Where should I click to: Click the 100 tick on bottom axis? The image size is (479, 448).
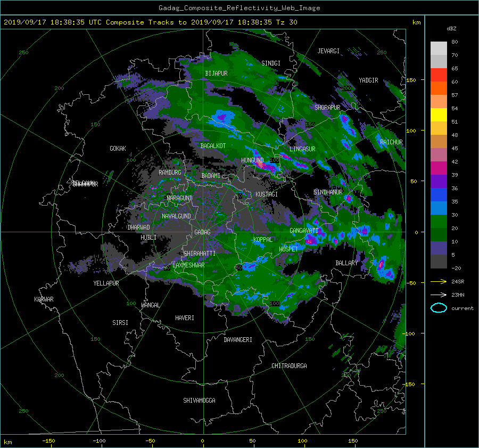point(302,441)
